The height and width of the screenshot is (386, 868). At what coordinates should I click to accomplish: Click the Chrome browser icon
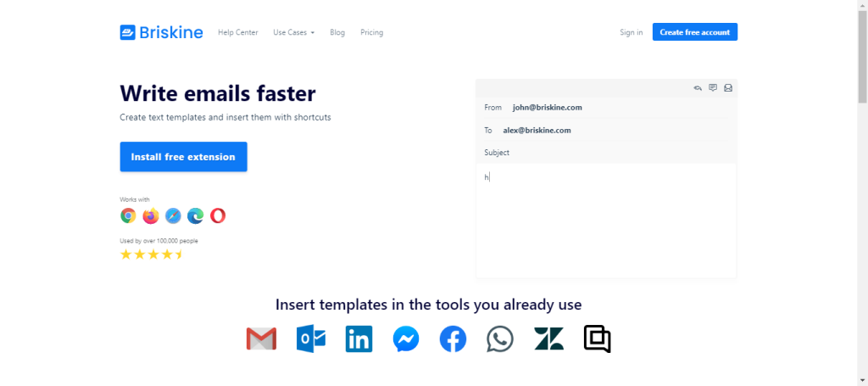(128, 215)
